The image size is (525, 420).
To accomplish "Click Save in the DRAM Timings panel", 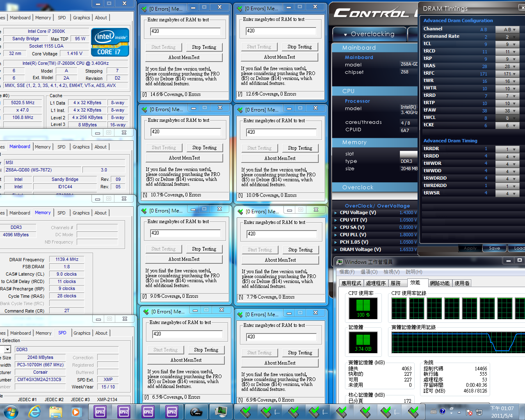I will coord(494,248).
